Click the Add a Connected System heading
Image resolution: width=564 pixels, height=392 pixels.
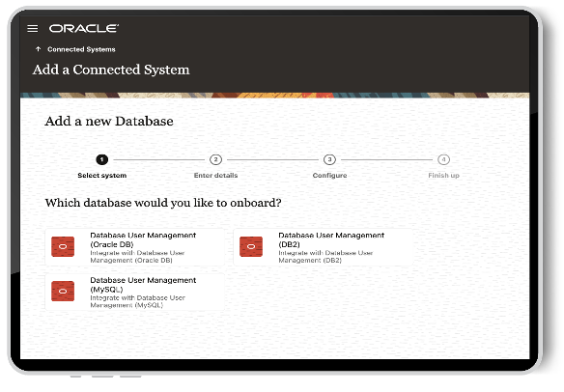tap(111, 70)
